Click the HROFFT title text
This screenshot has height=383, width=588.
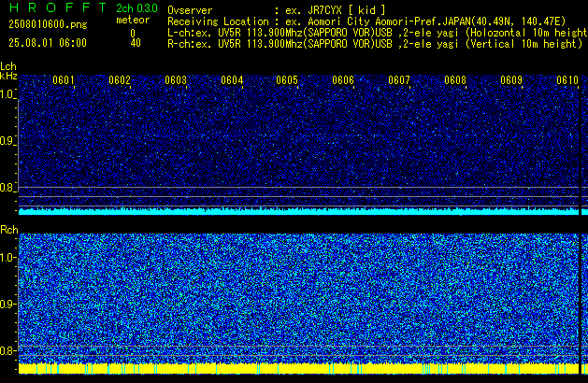pos(58,7)
